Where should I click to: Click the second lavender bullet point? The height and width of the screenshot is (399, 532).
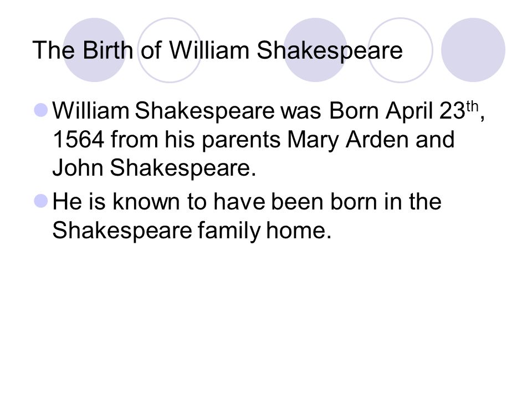click(x=41, y=201)
